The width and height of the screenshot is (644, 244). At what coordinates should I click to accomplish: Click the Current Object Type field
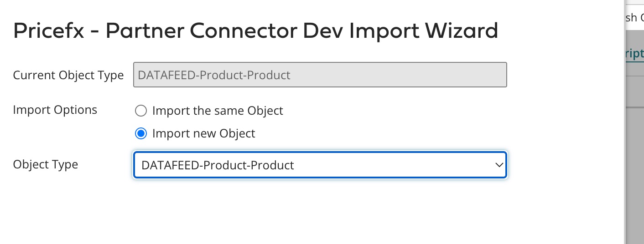pos(319,75)
